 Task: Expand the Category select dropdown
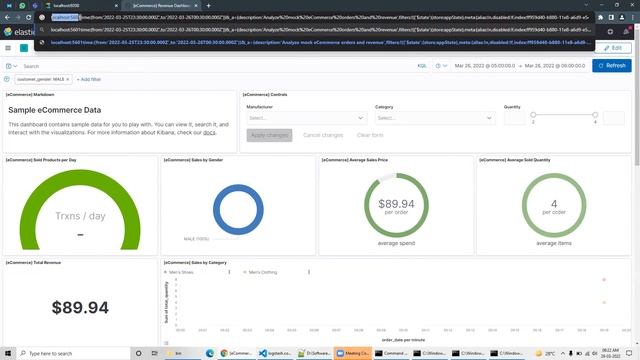(435, 118)
